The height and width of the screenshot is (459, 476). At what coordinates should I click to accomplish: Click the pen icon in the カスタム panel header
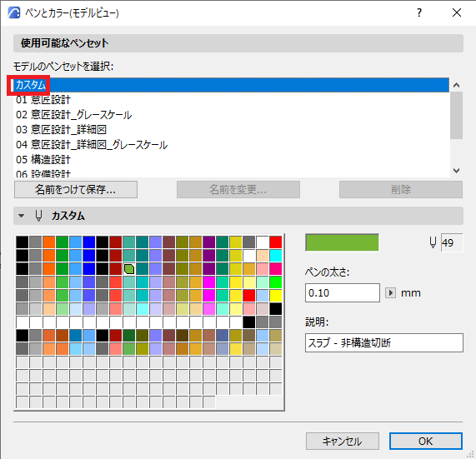coord(38,216)
